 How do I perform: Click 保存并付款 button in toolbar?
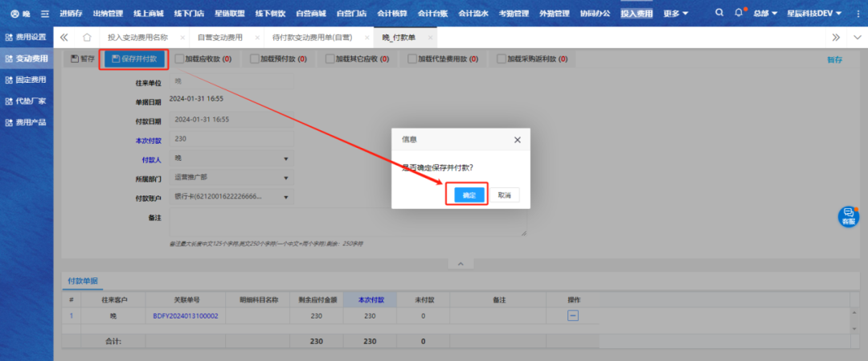click(x=133, y=59)
